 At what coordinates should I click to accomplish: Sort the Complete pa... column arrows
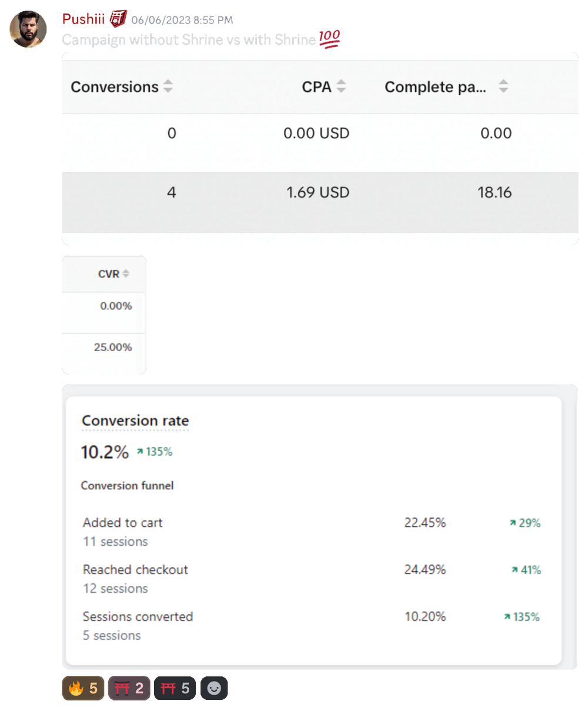503,86
